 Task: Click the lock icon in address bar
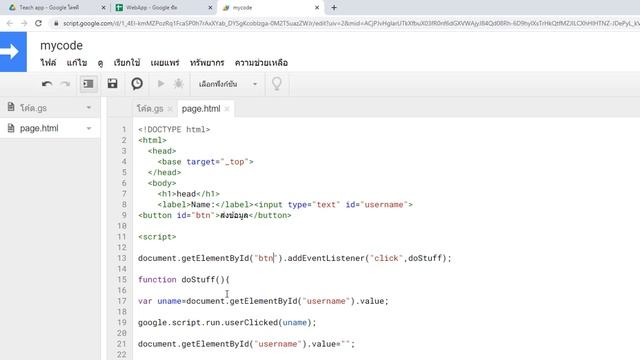[x=56, y=23]
